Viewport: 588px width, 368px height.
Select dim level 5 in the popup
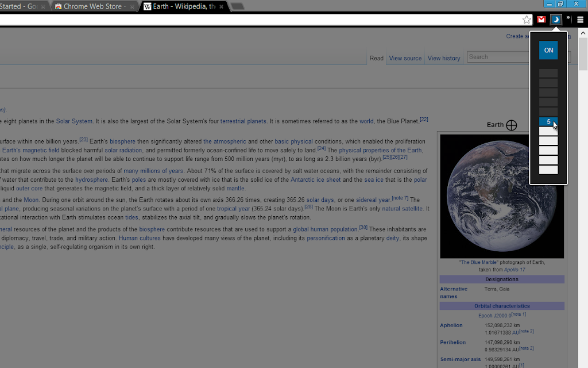[x=548, y=121]
